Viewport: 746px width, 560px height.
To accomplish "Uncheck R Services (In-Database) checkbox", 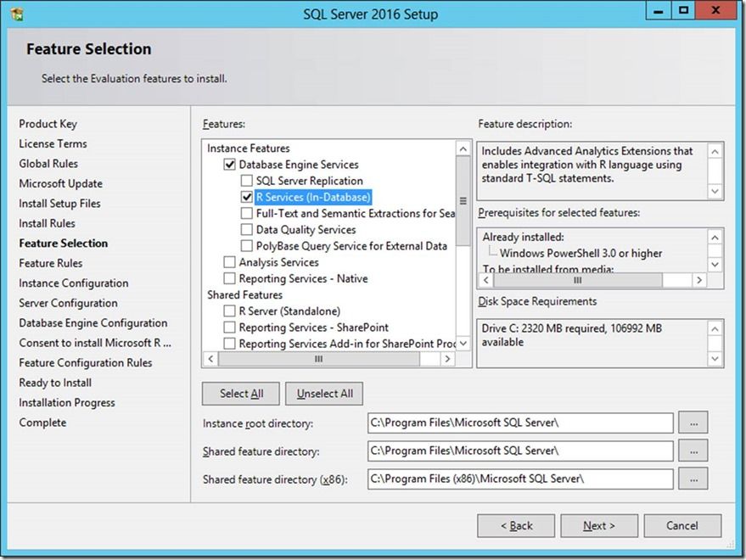I will coord(246,197).
